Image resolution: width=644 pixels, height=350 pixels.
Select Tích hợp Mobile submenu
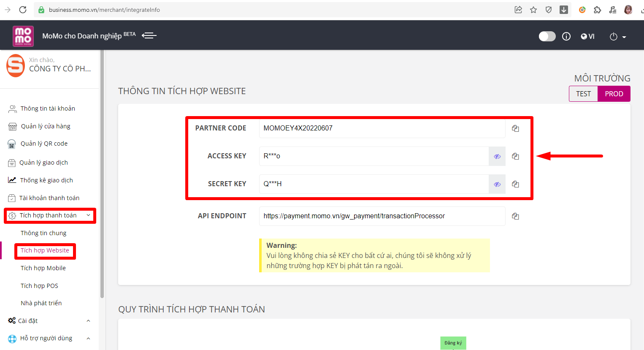[43, 268]
